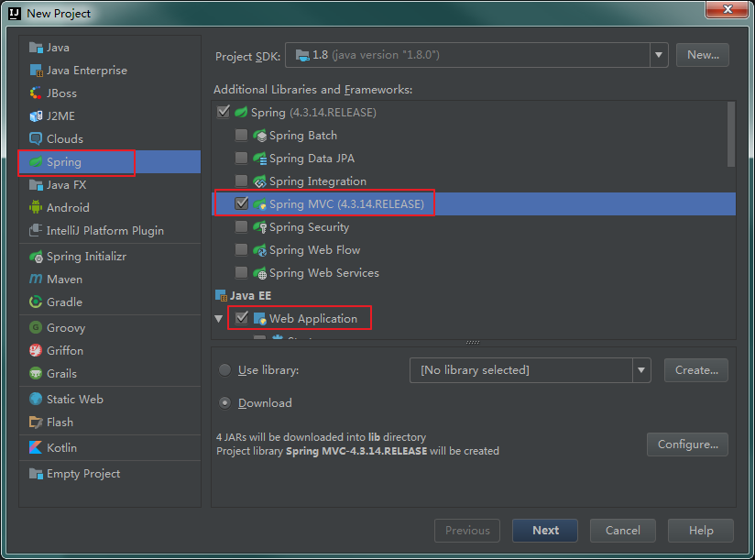Click the Next button

click(544, 530)
